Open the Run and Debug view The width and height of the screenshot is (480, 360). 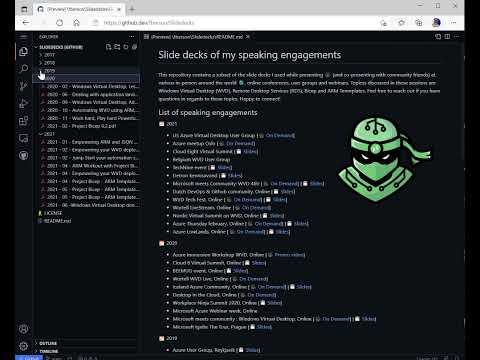tap(23, 104)
